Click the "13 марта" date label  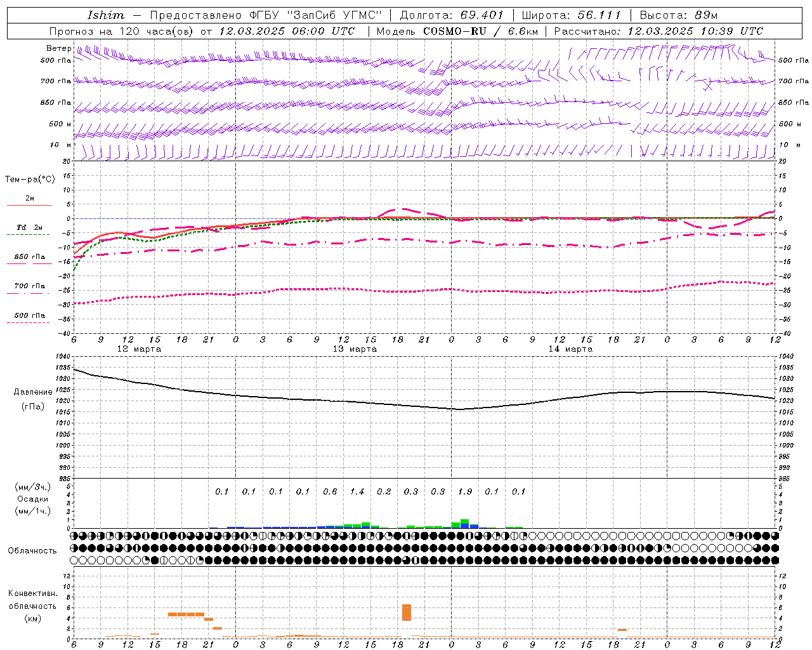click(355, 349)
